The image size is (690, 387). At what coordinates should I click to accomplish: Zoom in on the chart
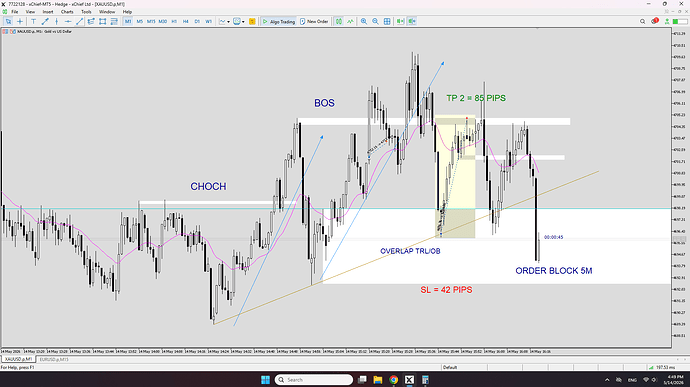coord(364,21)
